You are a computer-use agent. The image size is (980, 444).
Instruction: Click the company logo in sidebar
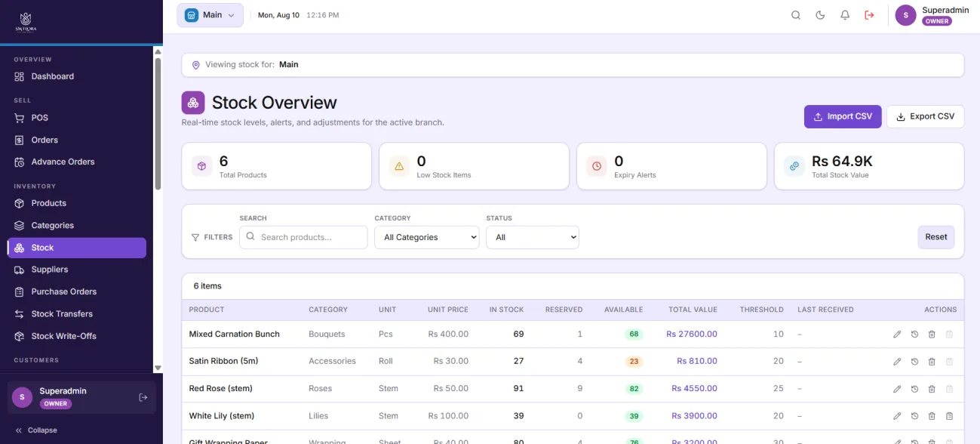tap(26, 22)
